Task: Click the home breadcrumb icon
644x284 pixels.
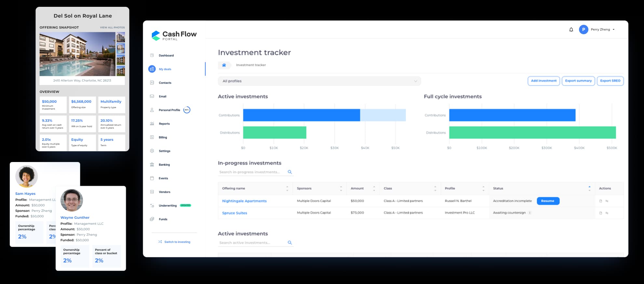Action: point(224,65)
